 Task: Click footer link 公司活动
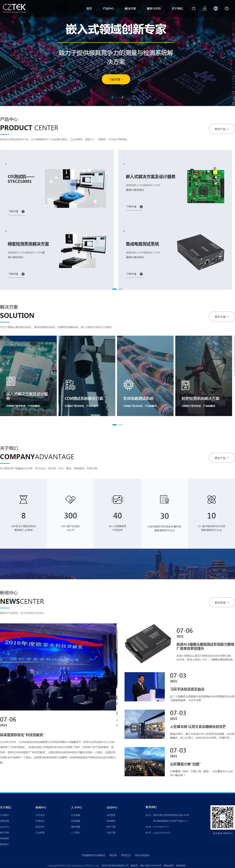[x=40, y=815]
